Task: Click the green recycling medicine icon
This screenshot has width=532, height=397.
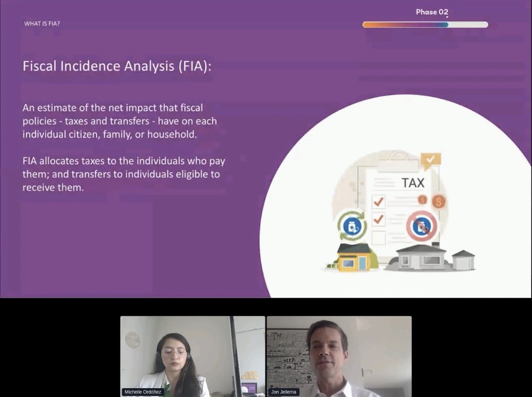Action: coord(352,226)
